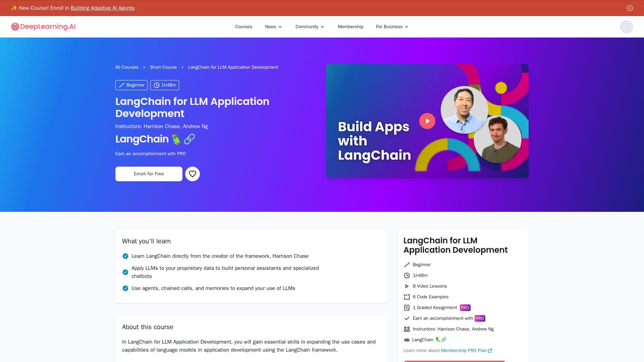Click the 1h48m duration badge
This screenshot has width=644, height=362.
pyautogui.click(x=165, y=85)
